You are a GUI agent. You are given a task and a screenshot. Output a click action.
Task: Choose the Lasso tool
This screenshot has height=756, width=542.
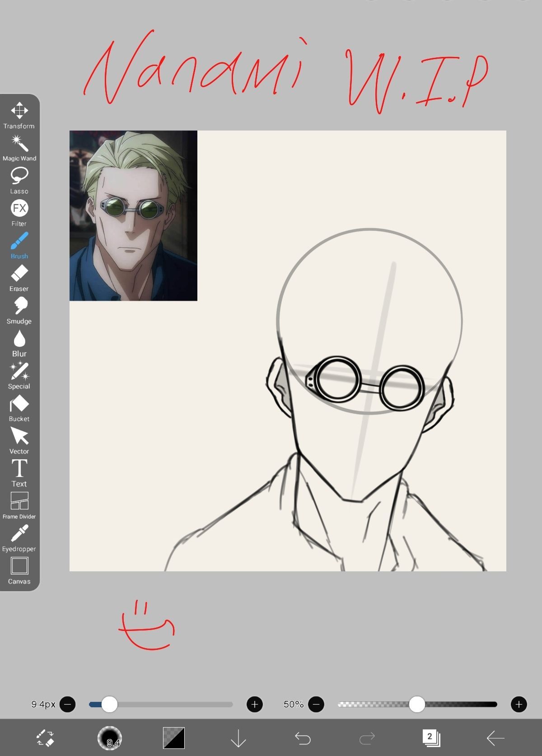pyautogui.click(x=19, y=180)
